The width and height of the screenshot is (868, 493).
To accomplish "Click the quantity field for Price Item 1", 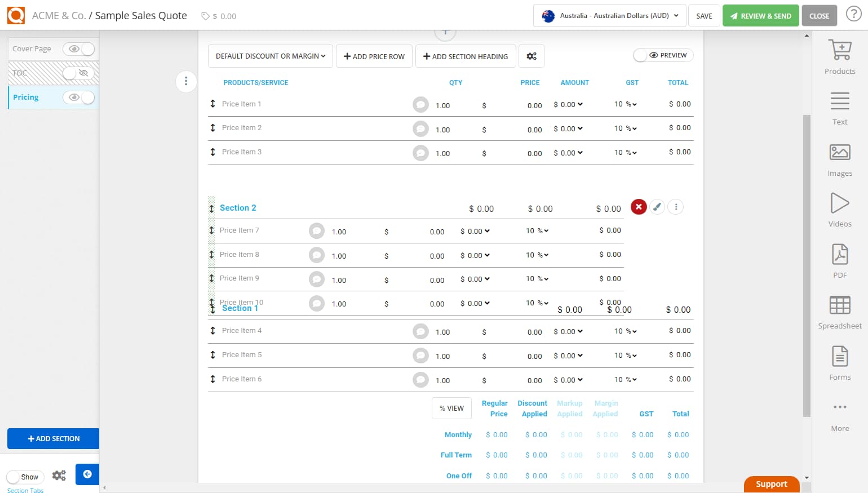I will pos(443,105).
